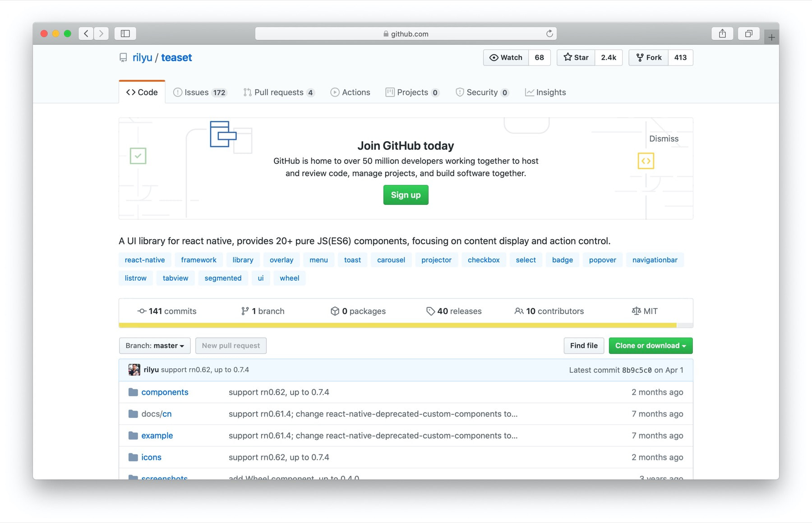Click the yellow language breakdown bar

pyautogui.click(x=397, y=325)
